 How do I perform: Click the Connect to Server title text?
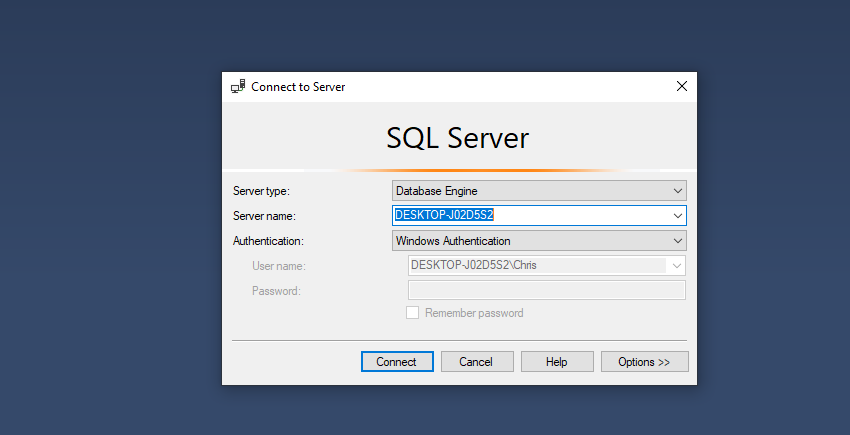pos(298,87)
